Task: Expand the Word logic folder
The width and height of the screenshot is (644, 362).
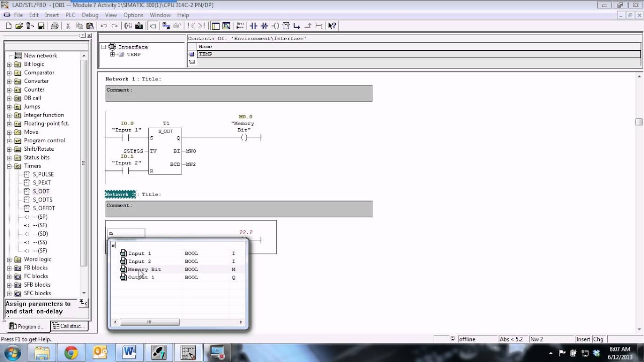Action: coord(9,260)
